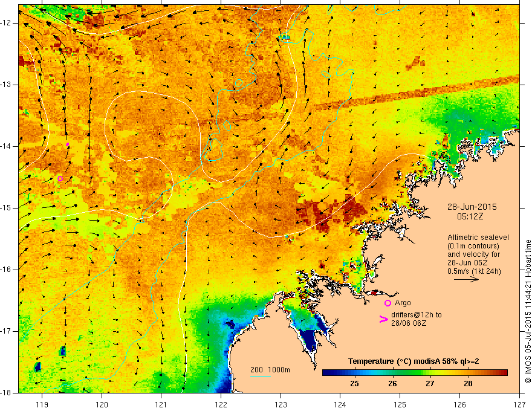Screen dimensions: 532x411
Task: Click the '0.5m/s (1kt 24h)' label
Action: (x=474, y=271)
